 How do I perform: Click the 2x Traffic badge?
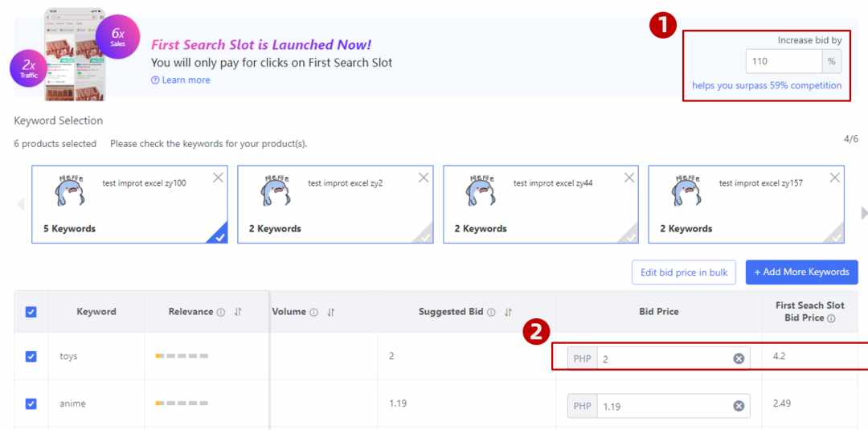[29, 68]
